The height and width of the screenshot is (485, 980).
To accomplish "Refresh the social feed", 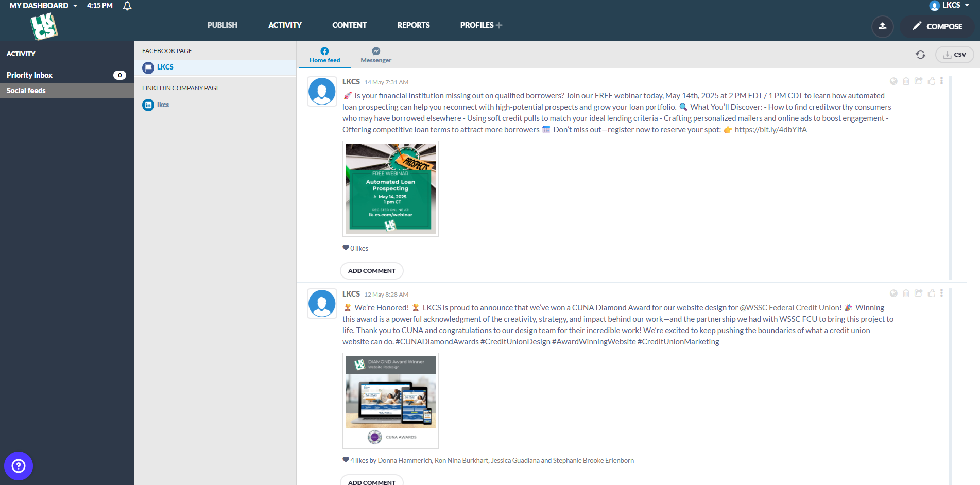I will [x=920, y=55].
